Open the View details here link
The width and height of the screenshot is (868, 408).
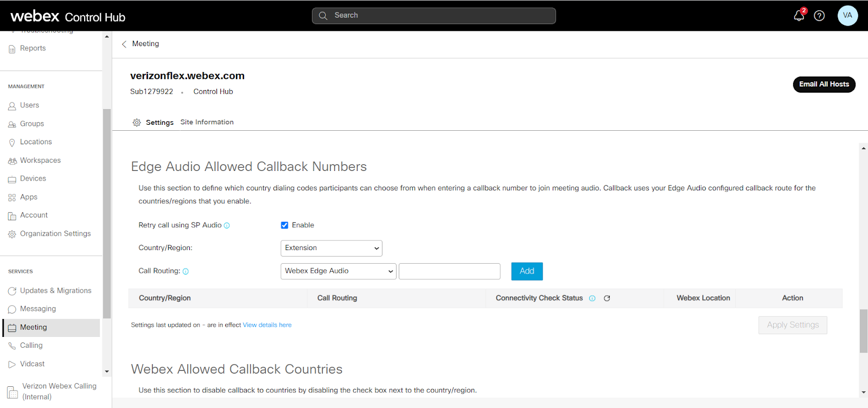[267, 325]
